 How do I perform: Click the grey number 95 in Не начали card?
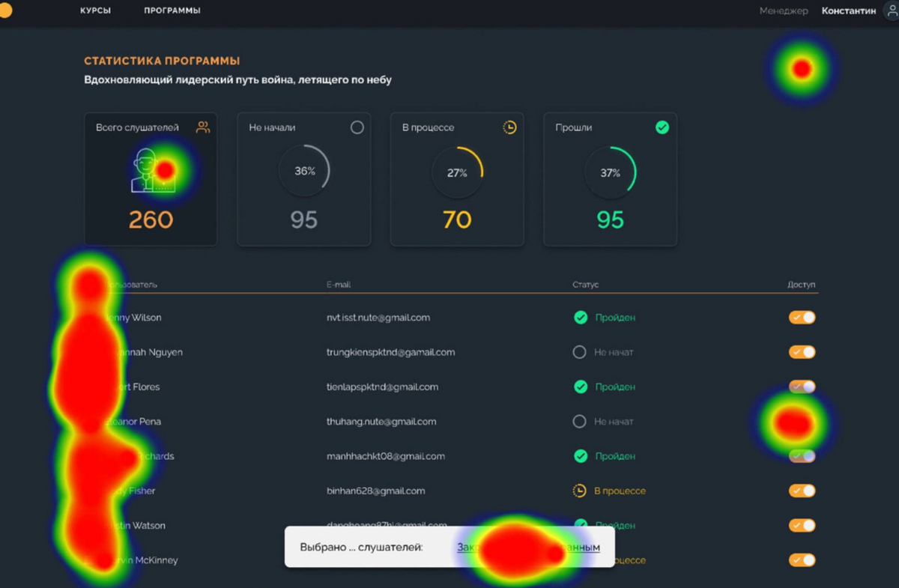[304, 219]
